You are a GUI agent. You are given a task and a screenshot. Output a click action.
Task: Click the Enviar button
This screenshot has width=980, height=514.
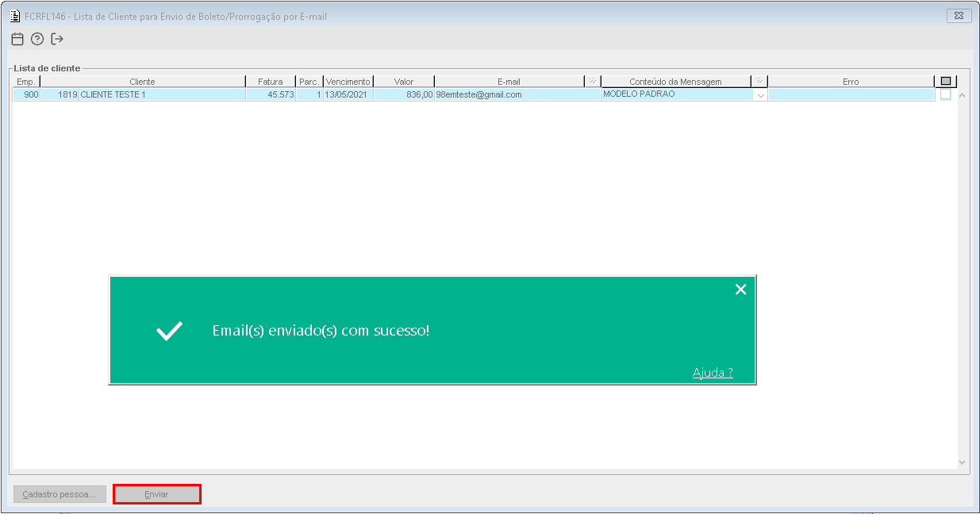[x=156, y=494]
